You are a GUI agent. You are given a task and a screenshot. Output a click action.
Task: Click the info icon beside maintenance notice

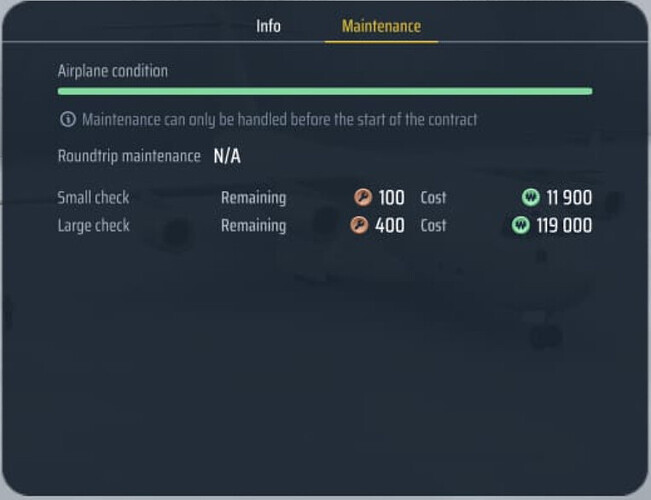[68, 119]
